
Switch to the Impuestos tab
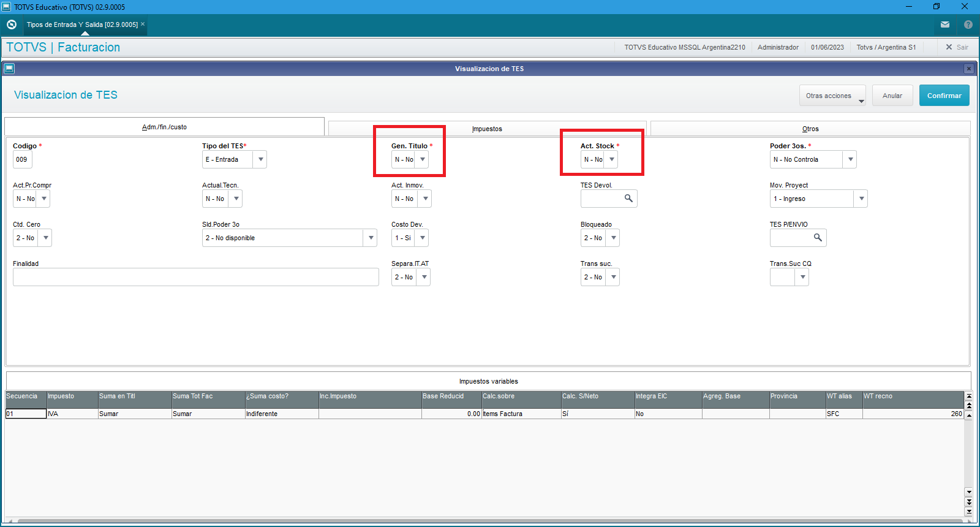[x=487, y=129]
